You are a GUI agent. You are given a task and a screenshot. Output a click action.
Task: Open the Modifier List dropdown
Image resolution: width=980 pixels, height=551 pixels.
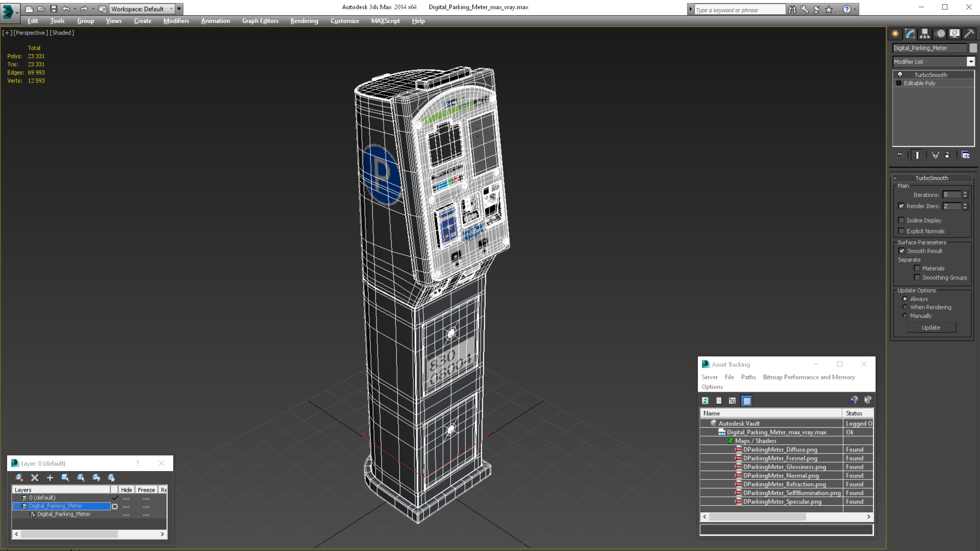point(970,62)
